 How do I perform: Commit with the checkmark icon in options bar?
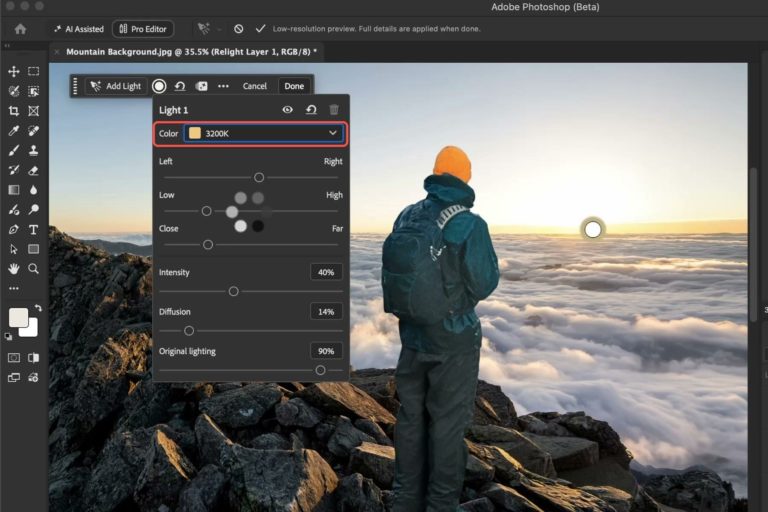[260, 29]
